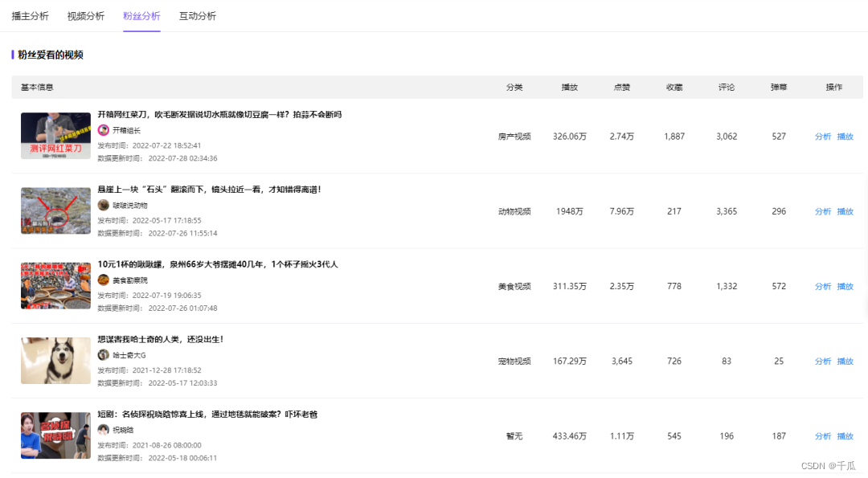Open video title 想谋害我哈士奇的人类，还没出生！
This screenshot has height=478, width=868.
161,339
